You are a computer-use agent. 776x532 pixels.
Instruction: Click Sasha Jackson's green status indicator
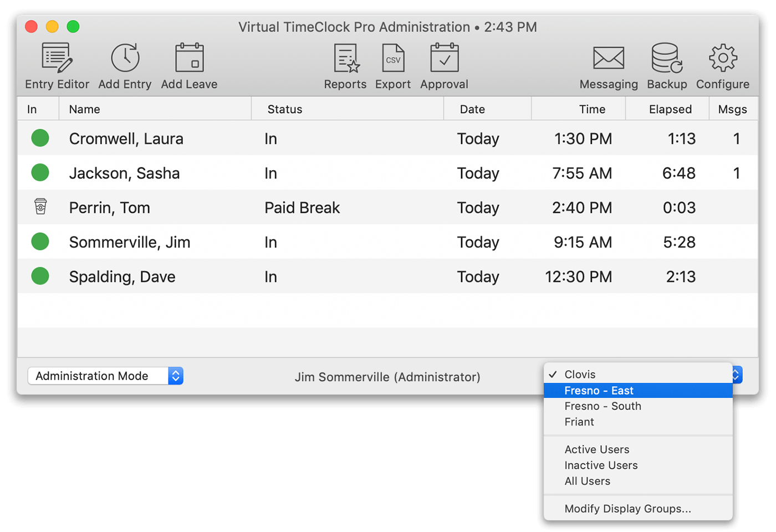(x=40, y=172)
